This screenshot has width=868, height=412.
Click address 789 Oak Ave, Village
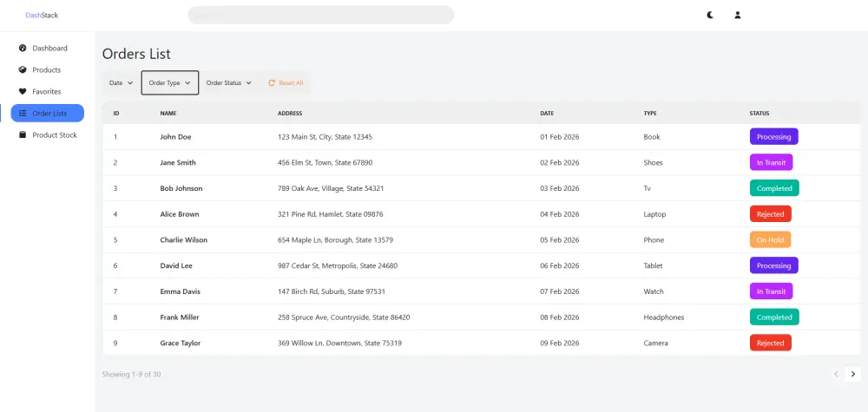point(331,188)
